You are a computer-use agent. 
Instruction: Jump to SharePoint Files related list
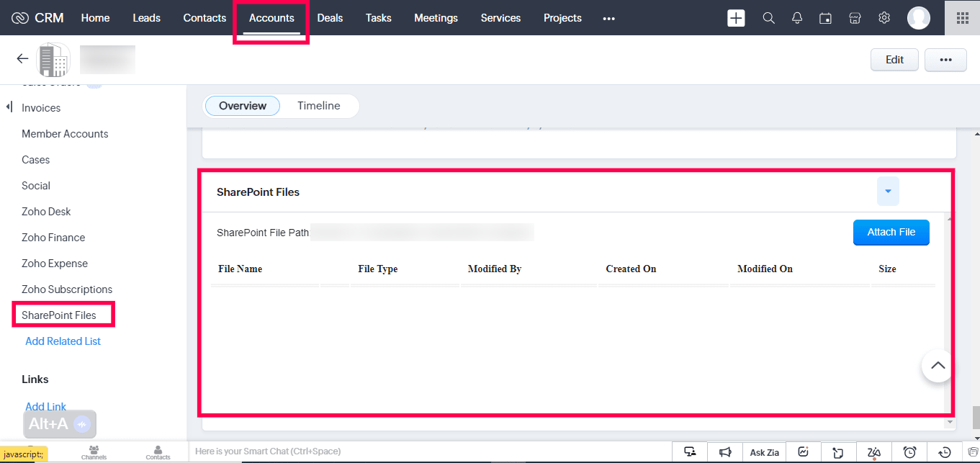click(59, 315)
